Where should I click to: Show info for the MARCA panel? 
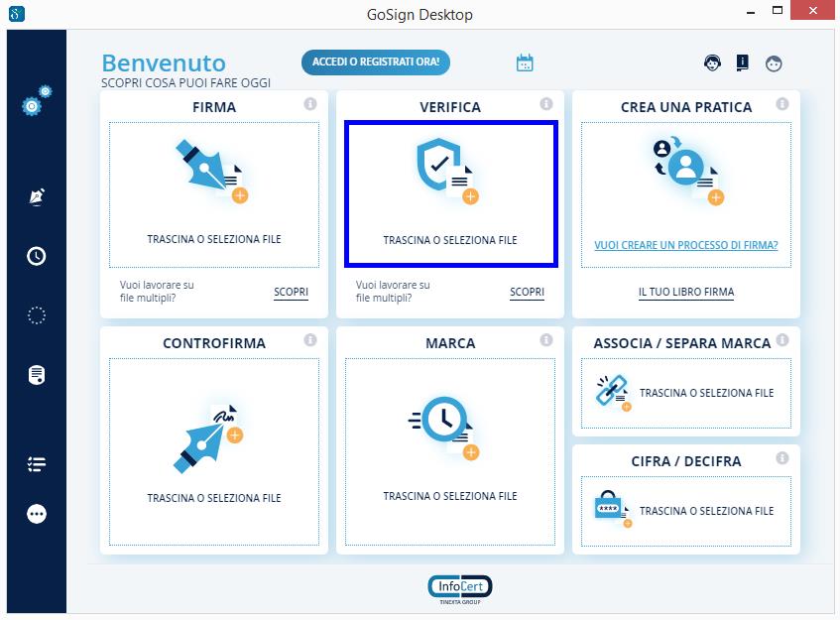click(545, 340)
